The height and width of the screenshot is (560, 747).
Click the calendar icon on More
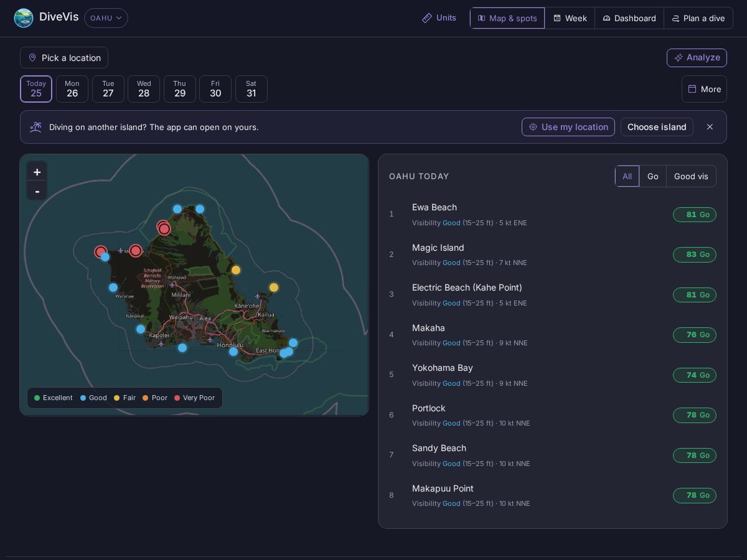click(692, 89)
